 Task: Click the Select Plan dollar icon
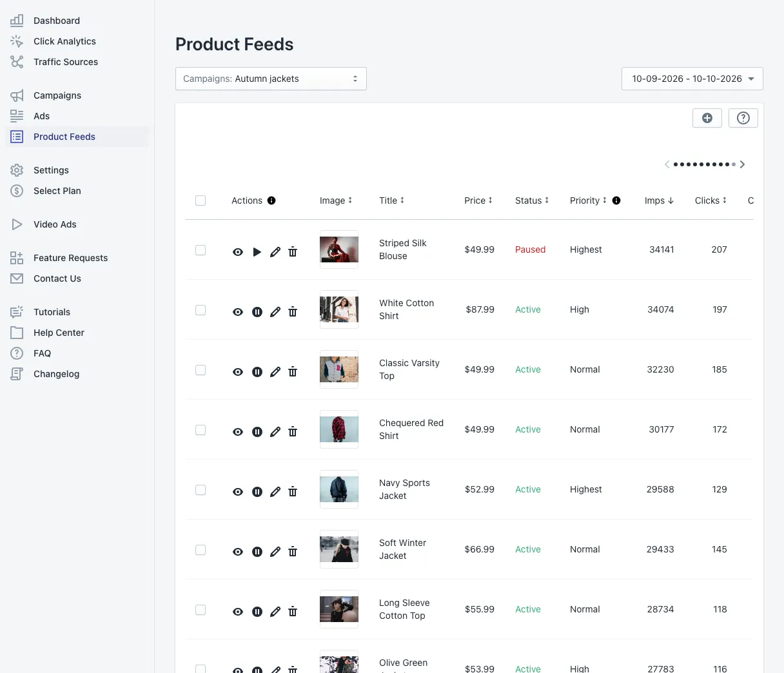[17, 191]
